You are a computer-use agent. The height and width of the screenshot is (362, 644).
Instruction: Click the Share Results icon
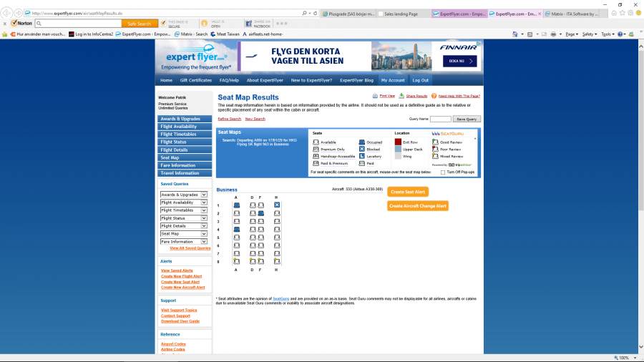pyautogui.click(x=401, y=95)
